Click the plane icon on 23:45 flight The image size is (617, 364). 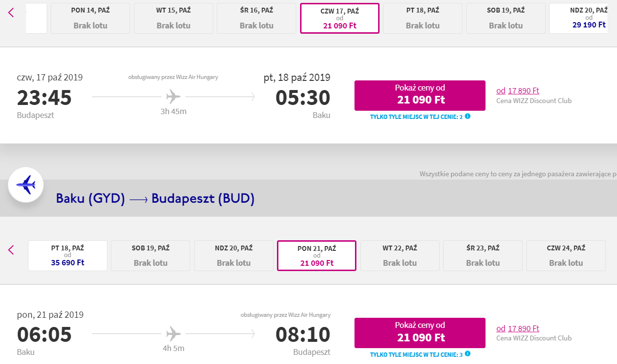pos(173,97)
